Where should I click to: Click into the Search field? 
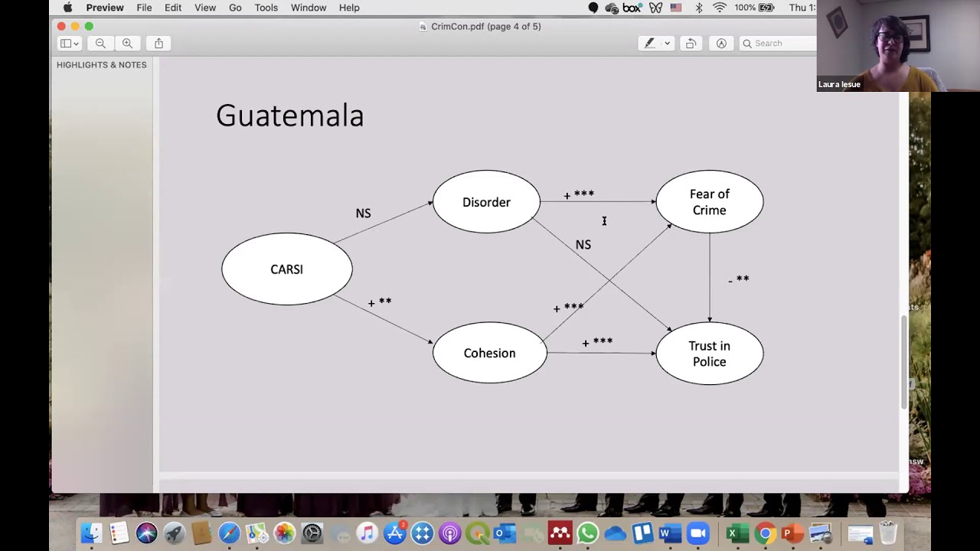point(779,44)
